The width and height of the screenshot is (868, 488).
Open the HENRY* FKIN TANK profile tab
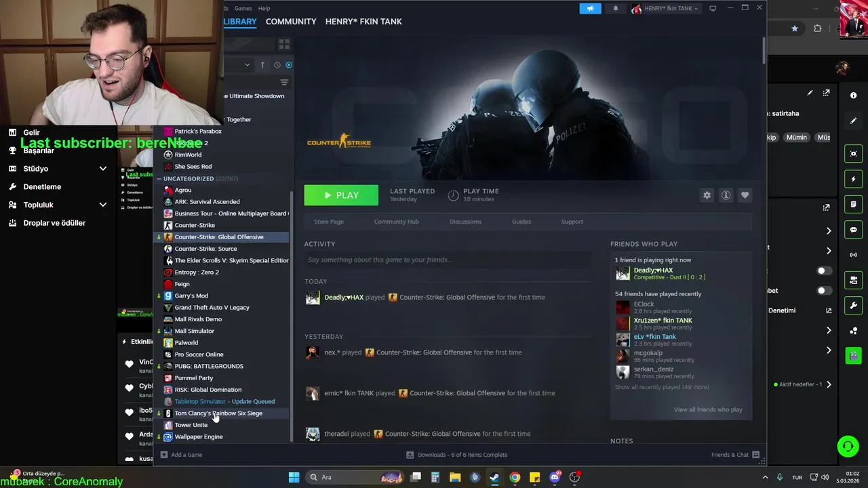click(x=363, y=22)
